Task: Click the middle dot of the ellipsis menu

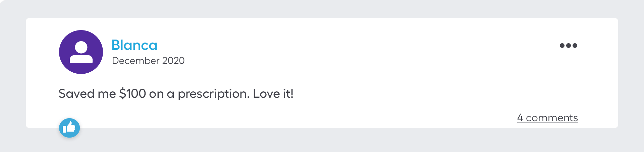Action: click(568, 46)
